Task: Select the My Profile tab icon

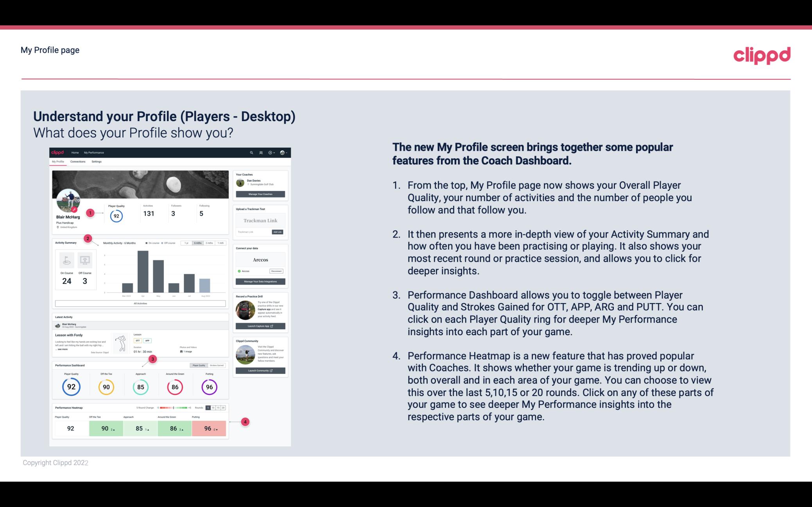Action: click(x=59, y=162)
